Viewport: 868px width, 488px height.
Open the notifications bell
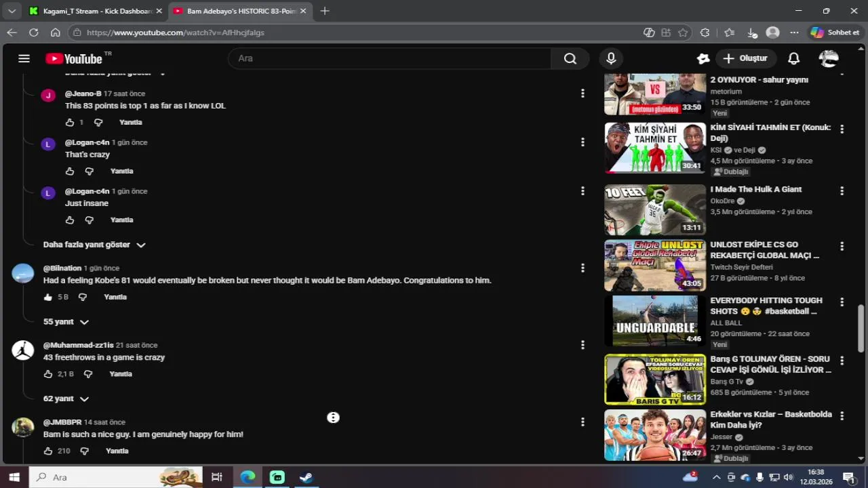pyautogui.click(x=793, y=58)
